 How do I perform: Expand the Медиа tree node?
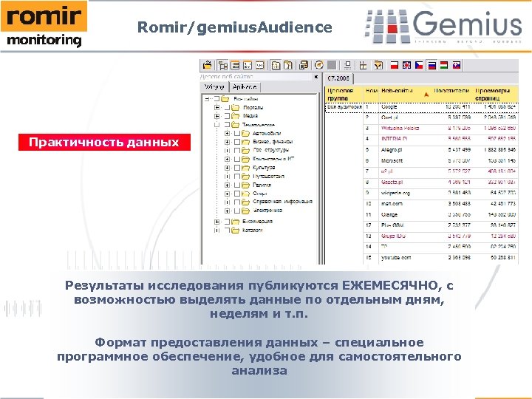click(217, 116)
